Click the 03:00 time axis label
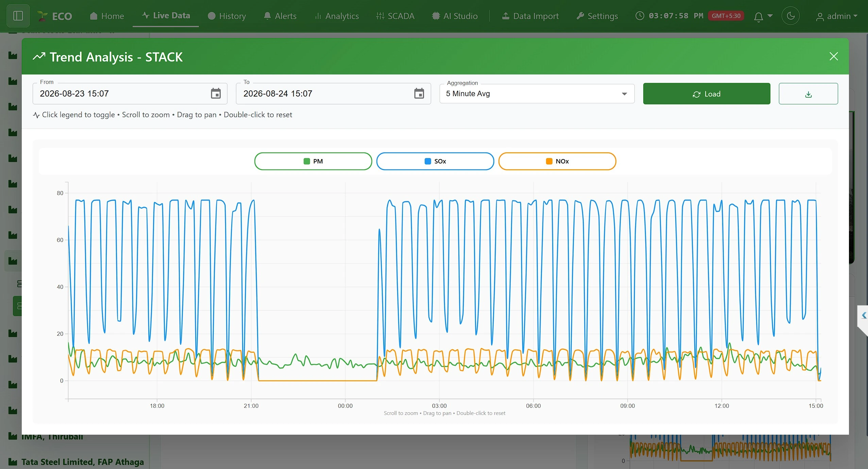This screenshot has height=469, width=868. pos(439,406)
